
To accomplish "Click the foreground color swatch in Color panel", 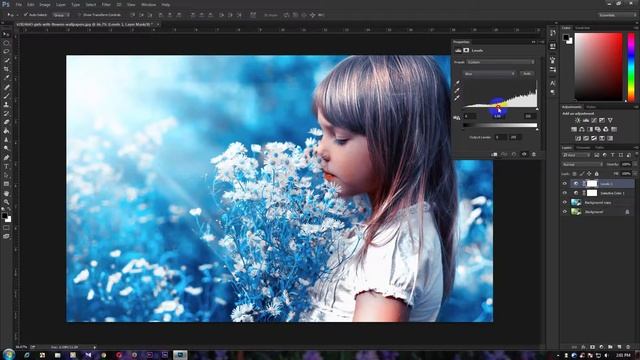I will 566,38.
